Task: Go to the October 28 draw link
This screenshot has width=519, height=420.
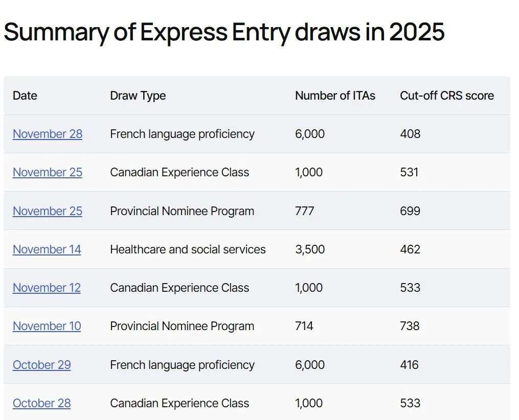Action: coord(41,403)
